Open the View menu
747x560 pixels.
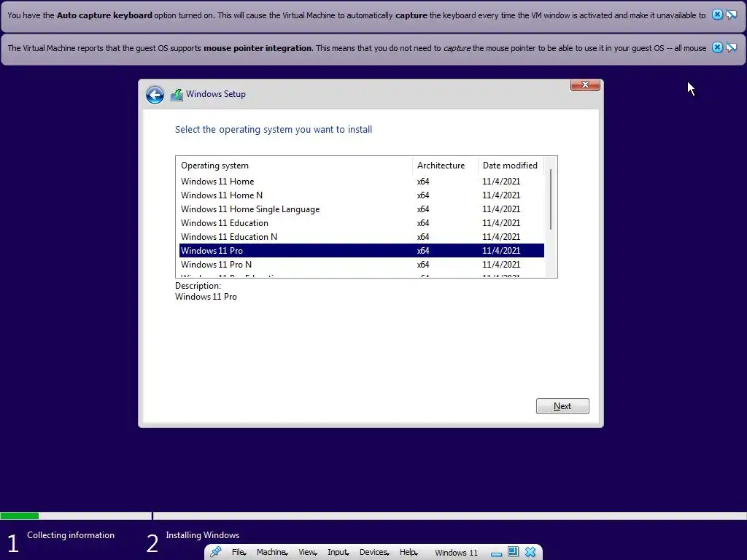[307, 553]
